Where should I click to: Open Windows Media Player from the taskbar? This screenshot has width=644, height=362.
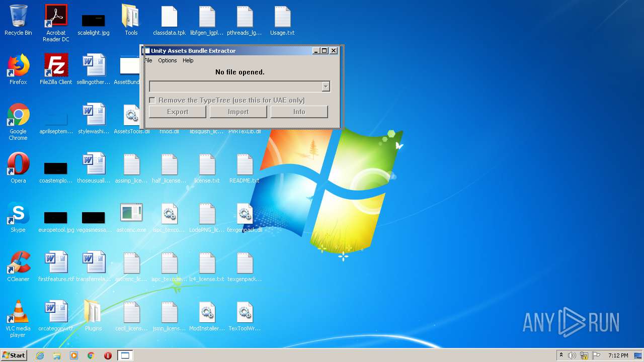coord(74,355)
